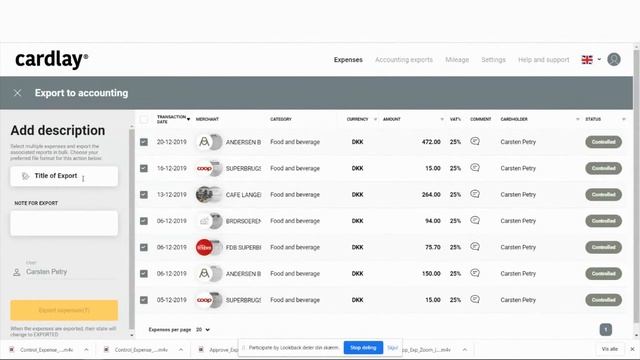Screen dimensions: 640x360
Task: Click the Merchant column header
Action: pos(207,119)
